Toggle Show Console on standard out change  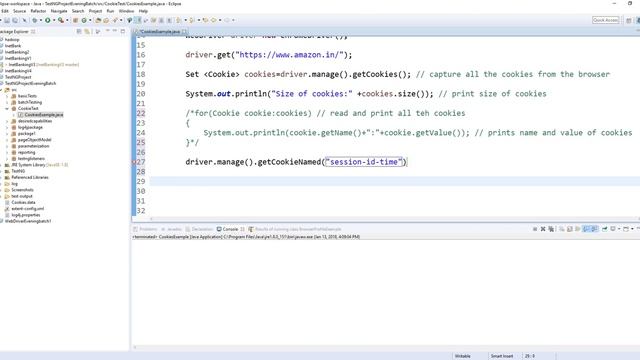point(586,229)
